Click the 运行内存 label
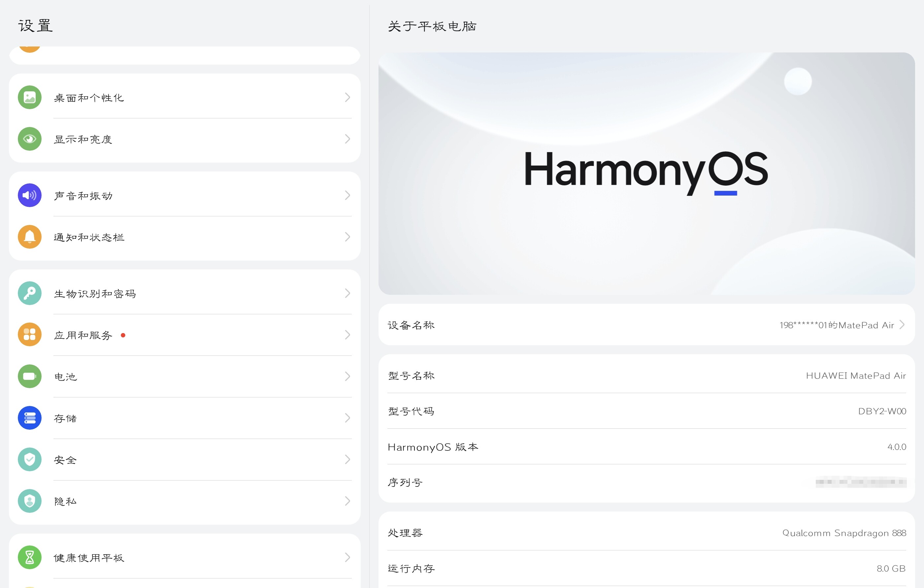 click(x=412, y=569)
